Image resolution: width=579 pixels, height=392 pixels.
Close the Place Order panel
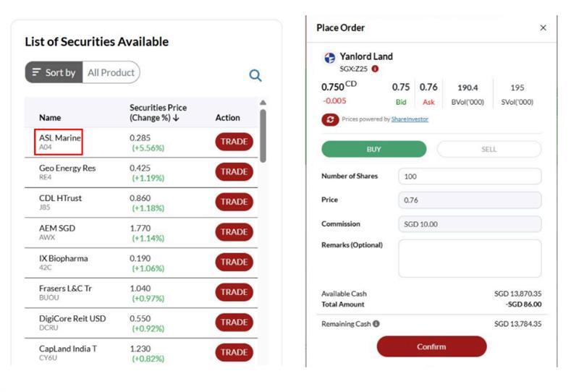point(544,28)
